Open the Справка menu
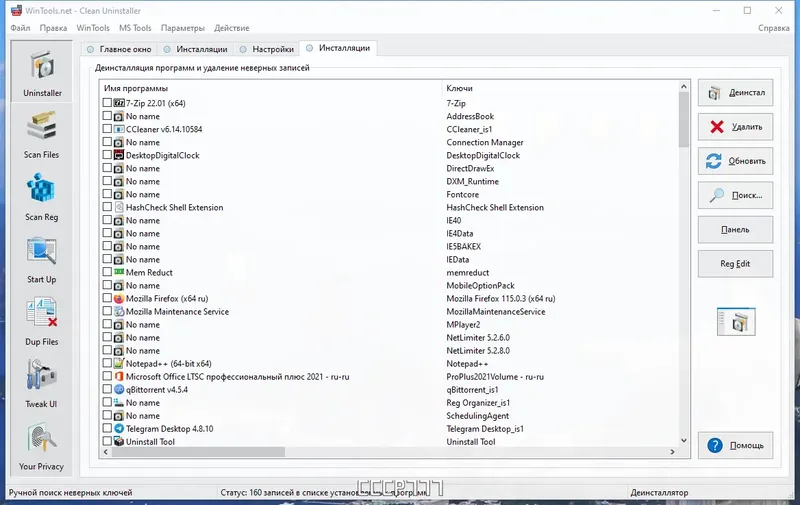The width and height of the screenshot is (800, 505). coord(773,28)
